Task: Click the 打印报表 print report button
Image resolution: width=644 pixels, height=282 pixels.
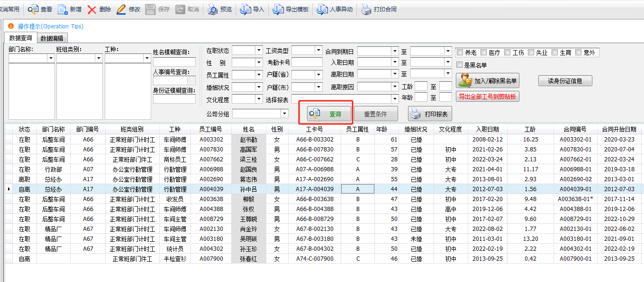Action: 430,114
